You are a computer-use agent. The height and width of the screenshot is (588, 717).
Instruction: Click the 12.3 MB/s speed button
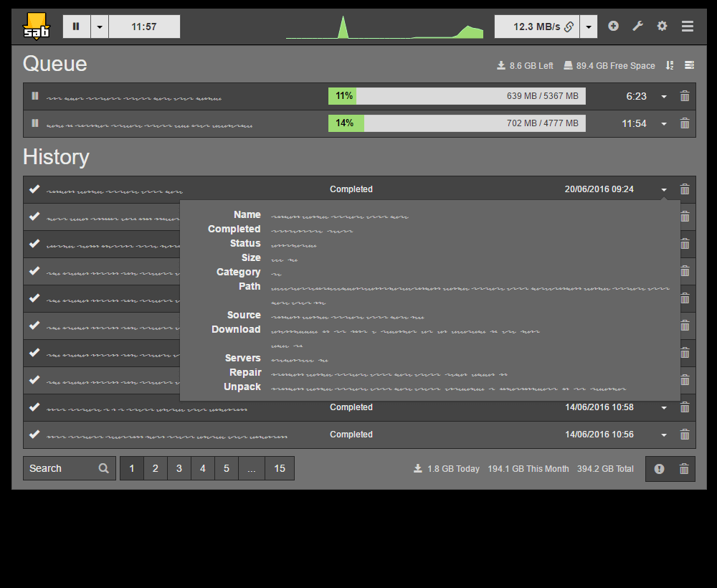coord(537,27)
